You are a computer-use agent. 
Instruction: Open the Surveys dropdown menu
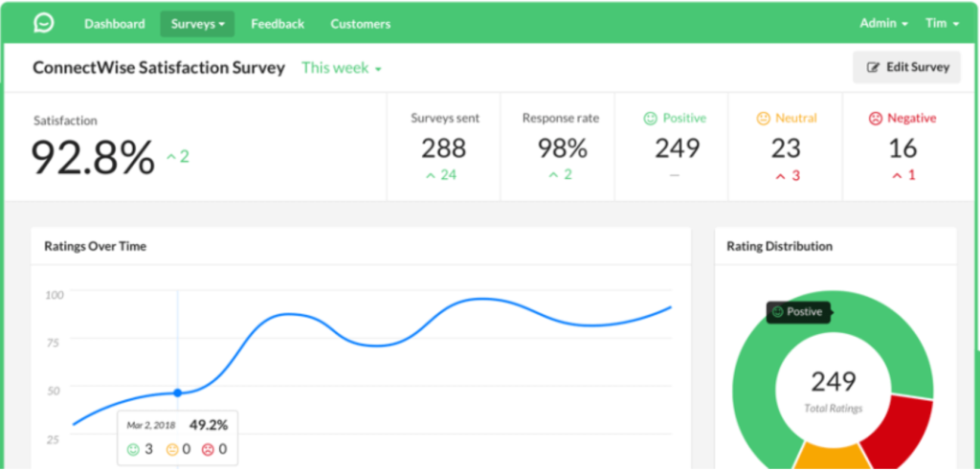[x=197, y=24]
